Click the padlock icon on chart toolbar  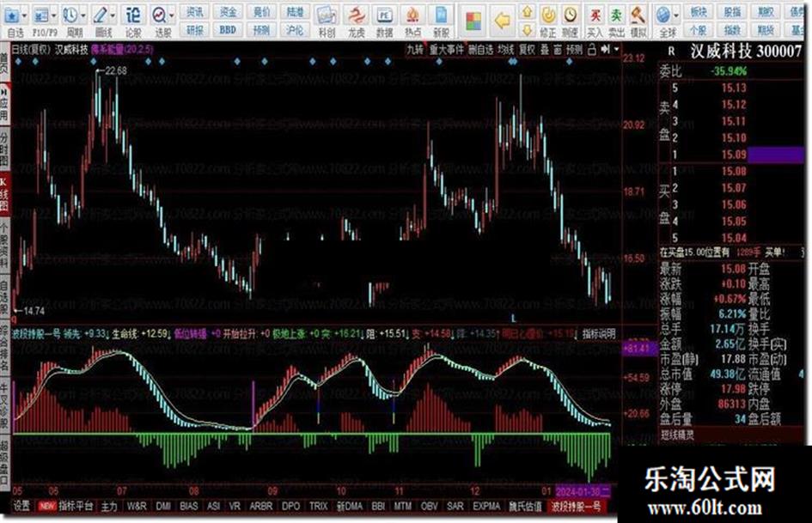tap(591, 50)
